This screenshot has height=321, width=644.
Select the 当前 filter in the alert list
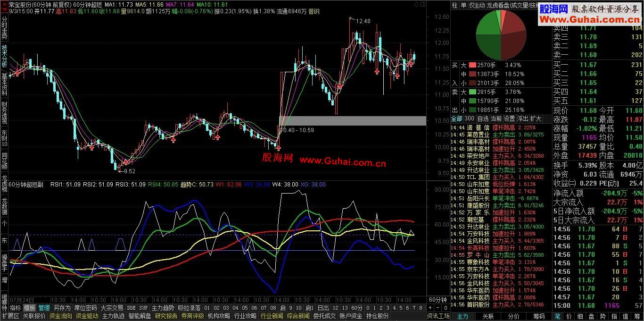coord(496,118)
